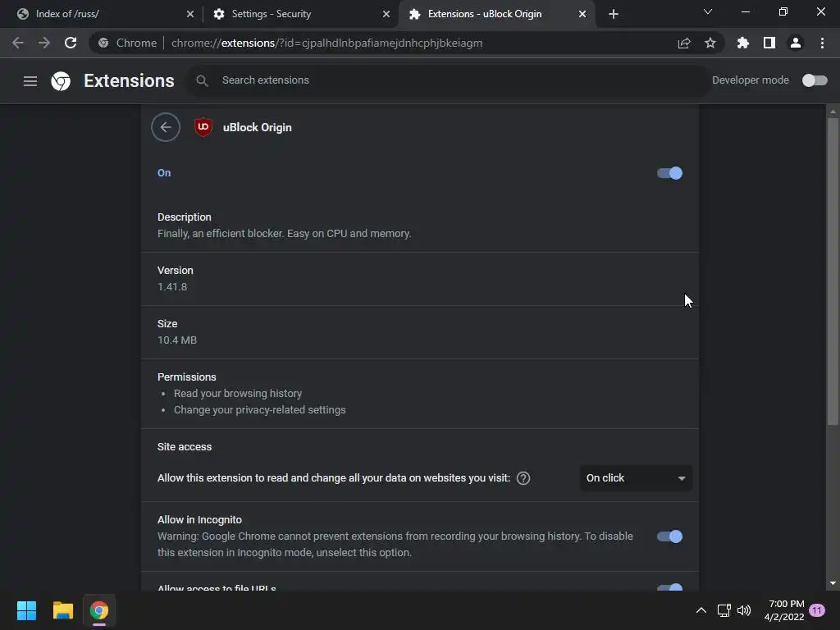The width and height of the screenshot is (840, 630).
Task: Reload the current page
Action: [71, 43]
